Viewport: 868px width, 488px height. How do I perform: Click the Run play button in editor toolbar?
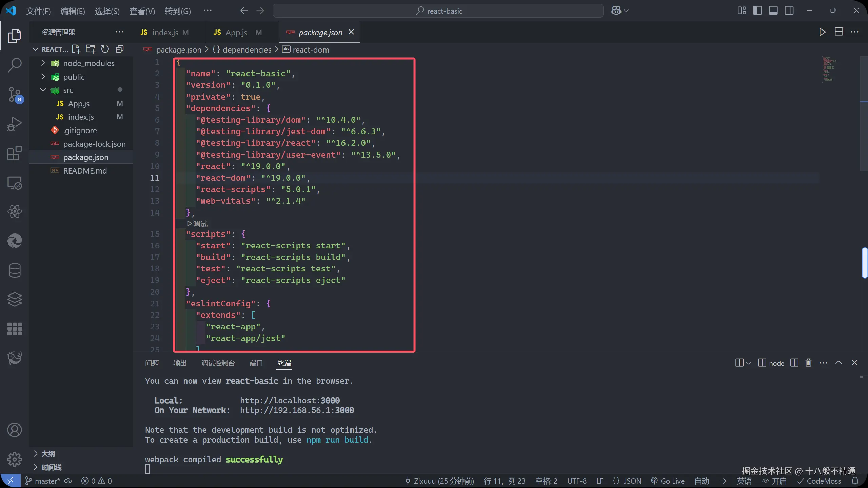pos(822,32)
